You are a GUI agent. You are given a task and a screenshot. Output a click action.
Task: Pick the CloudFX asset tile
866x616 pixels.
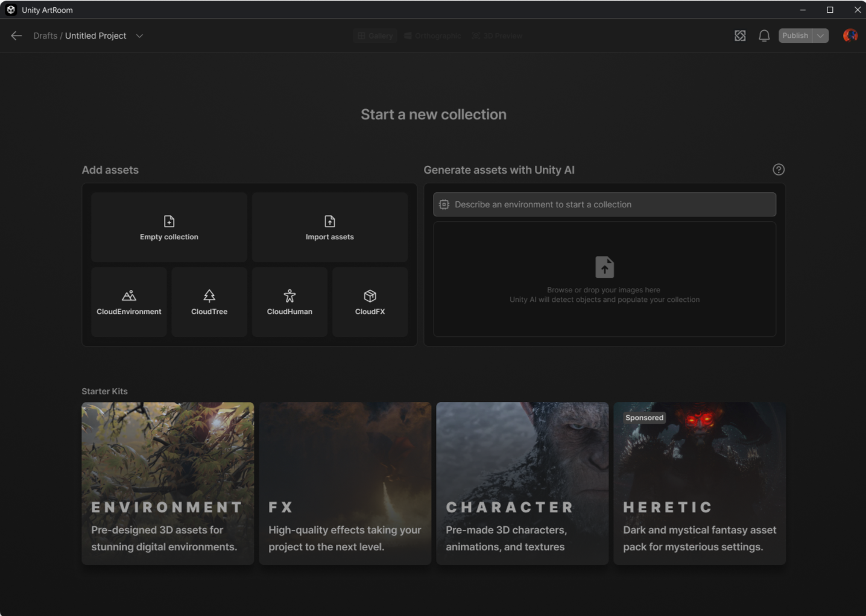pyautogui.click(x=370, y=302)
